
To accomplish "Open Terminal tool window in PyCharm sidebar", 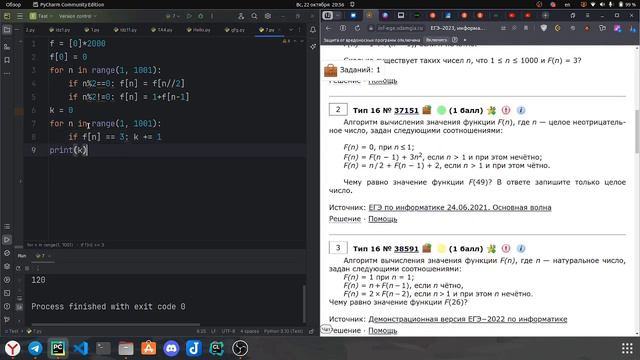I will [7, 293].
